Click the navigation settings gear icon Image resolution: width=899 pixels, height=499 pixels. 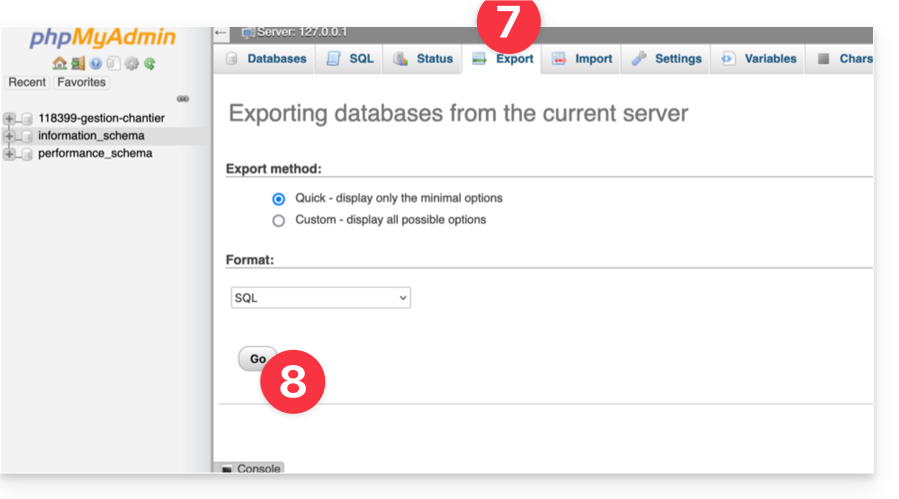(x=131, y=63)
